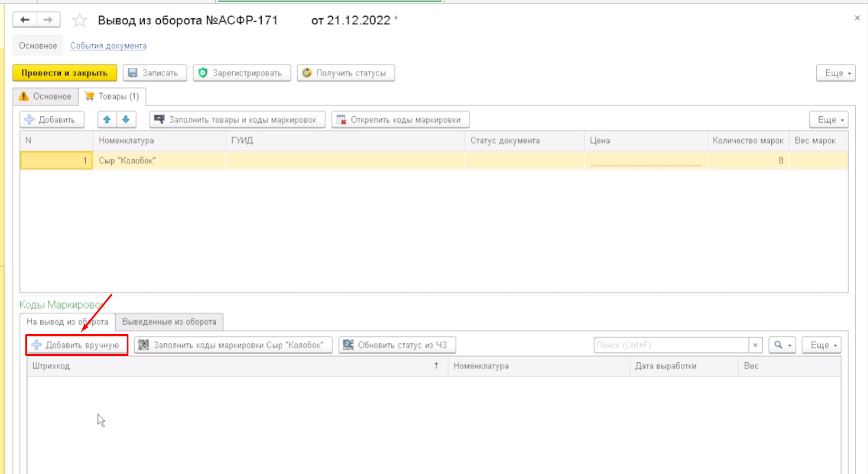Open the magnifier search dropdown
Viewport: 868px width, 474px height.
tap(782, 345)
